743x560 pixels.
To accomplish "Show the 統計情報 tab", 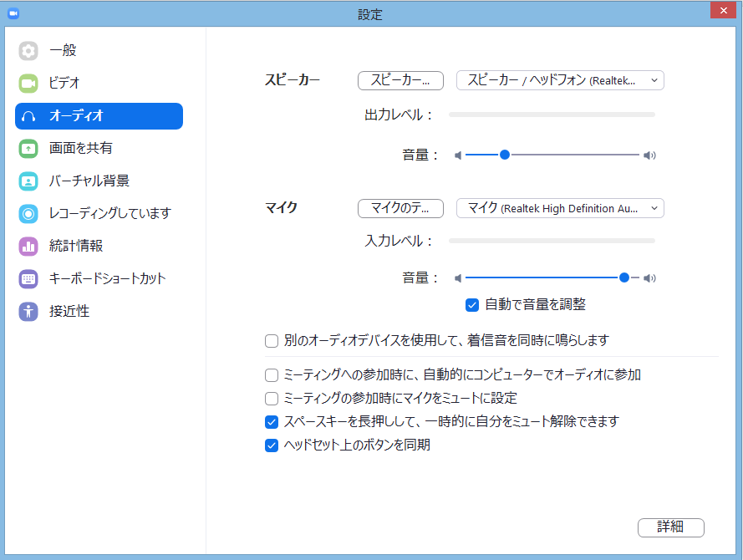I will tap(99, 247).
